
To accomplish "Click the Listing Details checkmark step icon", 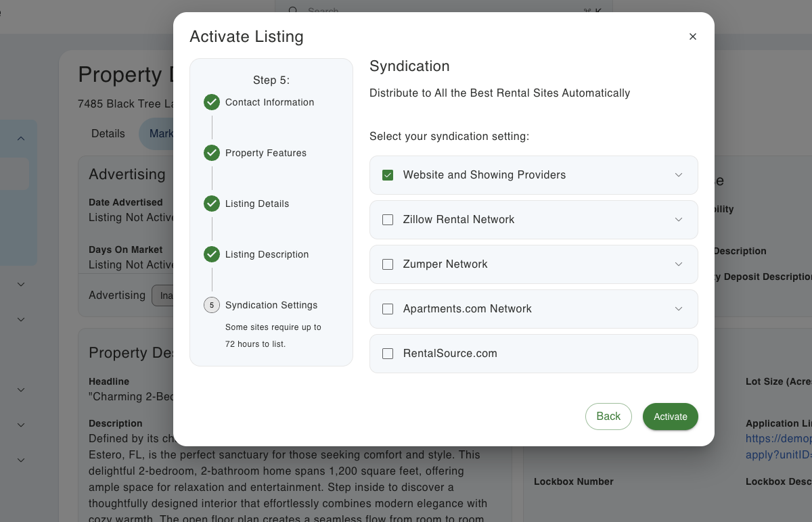I will point(212,204).
